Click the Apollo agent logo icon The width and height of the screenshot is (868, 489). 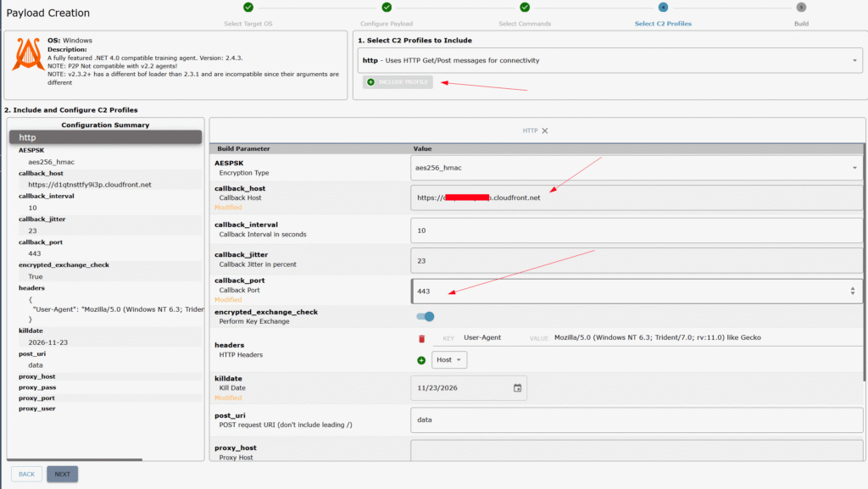[28, 54]
